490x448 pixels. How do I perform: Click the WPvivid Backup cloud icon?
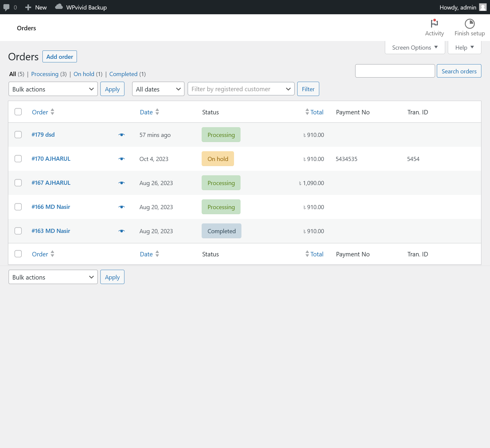(59, 7)
